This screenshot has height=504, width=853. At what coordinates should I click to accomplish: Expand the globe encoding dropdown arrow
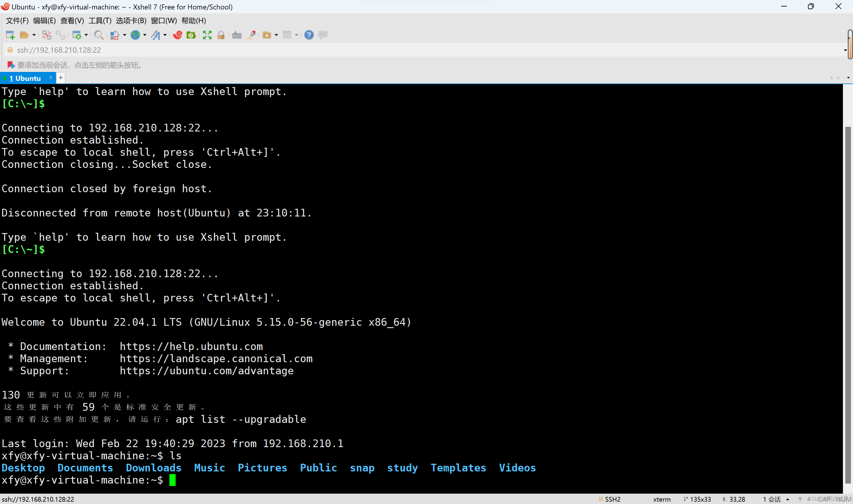(145, 35)
